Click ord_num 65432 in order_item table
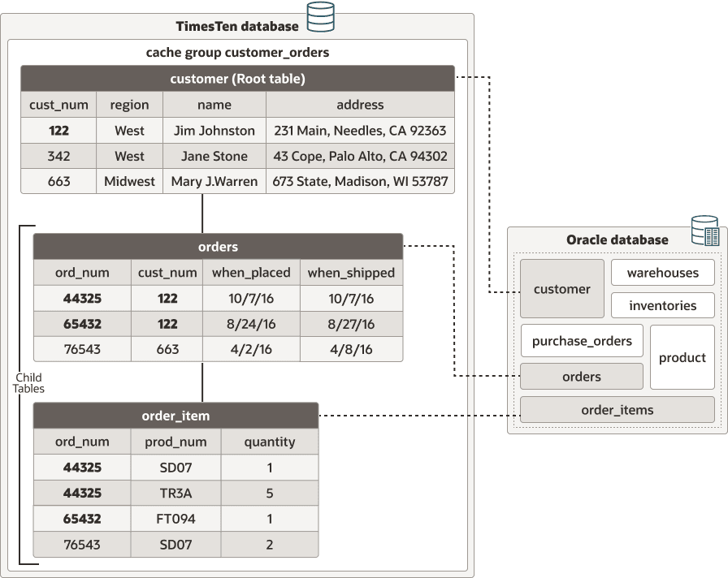Image resolution: width=728 pixels, height=578 pixels. (x=82, y=519)
